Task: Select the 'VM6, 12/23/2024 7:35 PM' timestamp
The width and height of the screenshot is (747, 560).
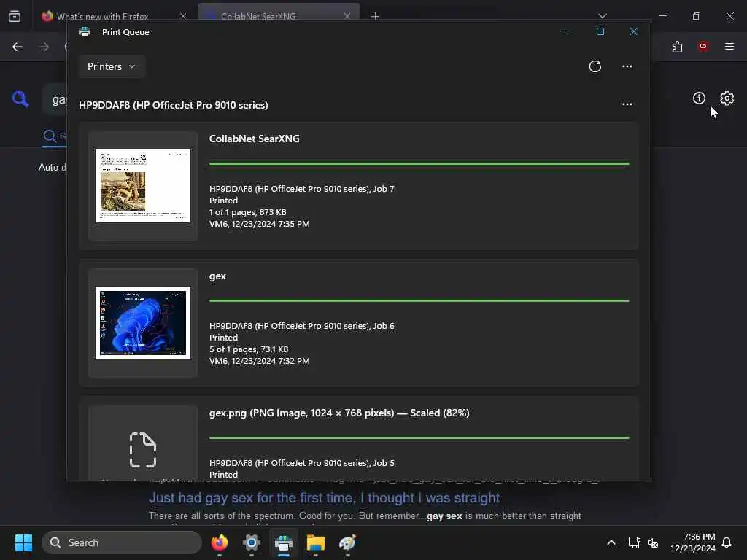Action: (260, 224)
